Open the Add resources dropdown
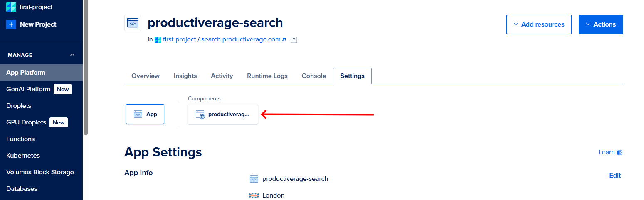Viewport: 644px width, 200px height. click(539, 24)
